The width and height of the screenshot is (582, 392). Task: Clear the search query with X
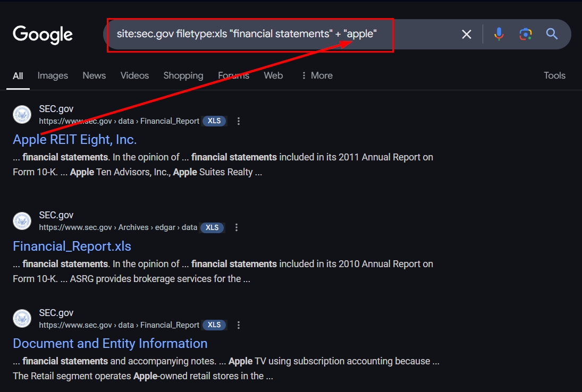pos(467,35)
